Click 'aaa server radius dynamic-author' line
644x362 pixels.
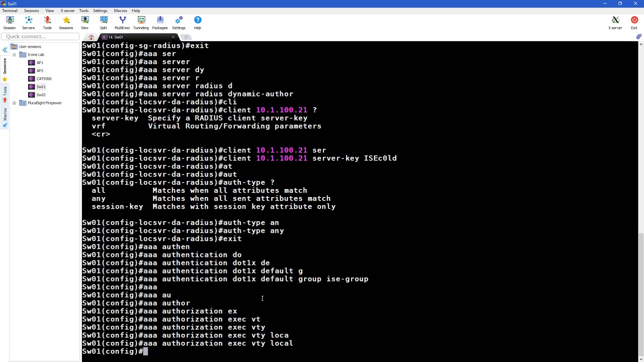click(188, 94)
